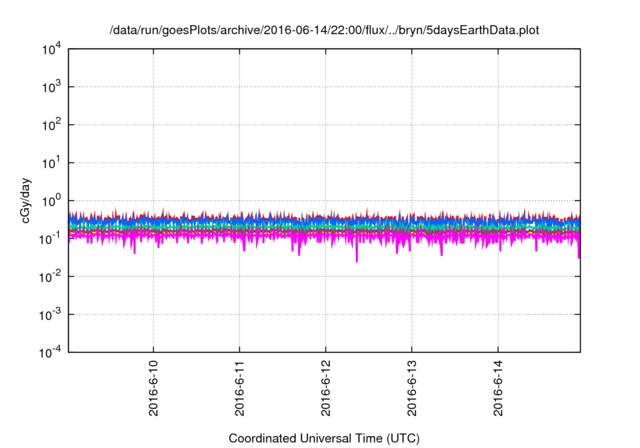The height and width of the screenshot is (448, 640).
Task: Click the 10^-4 y-axis tick label
Action: tap(51, 352)
